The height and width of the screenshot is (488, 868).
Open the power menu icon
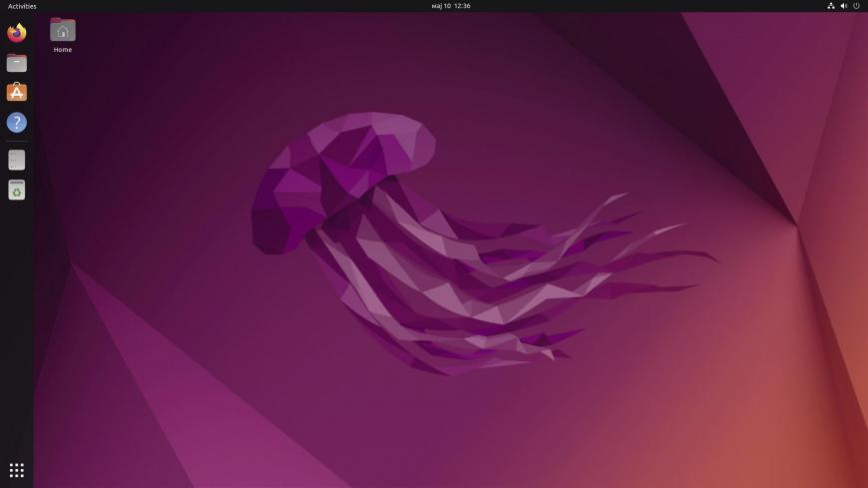[x=856, y=6]
